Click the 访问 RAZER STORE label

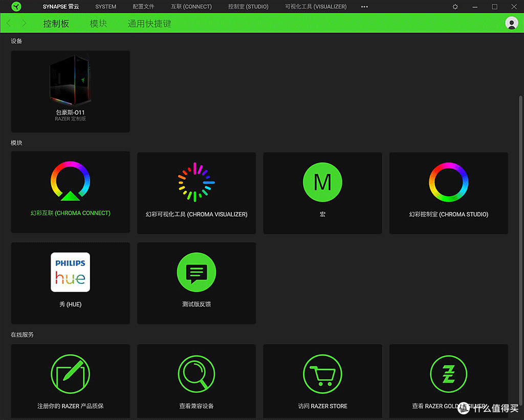click(322, 406)
